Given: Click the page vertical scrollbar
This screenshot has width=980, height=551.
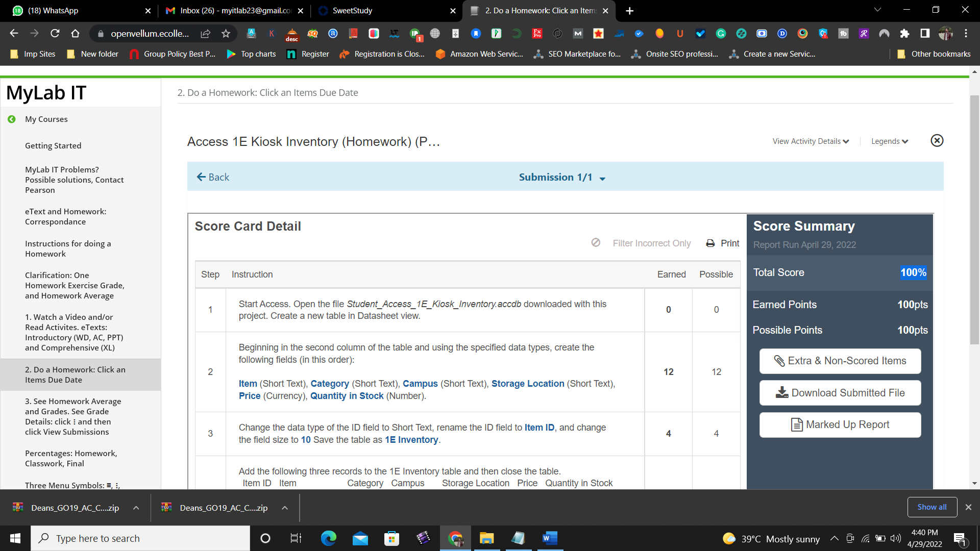Looking at the screenshot, I should pyautogui.click(x=974, y=219).
